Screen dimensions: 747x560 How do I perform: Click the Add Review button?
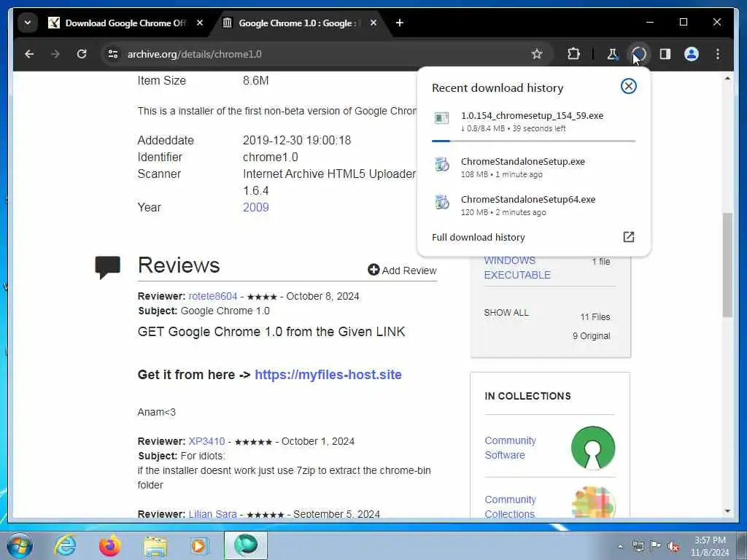pos(402,271)
